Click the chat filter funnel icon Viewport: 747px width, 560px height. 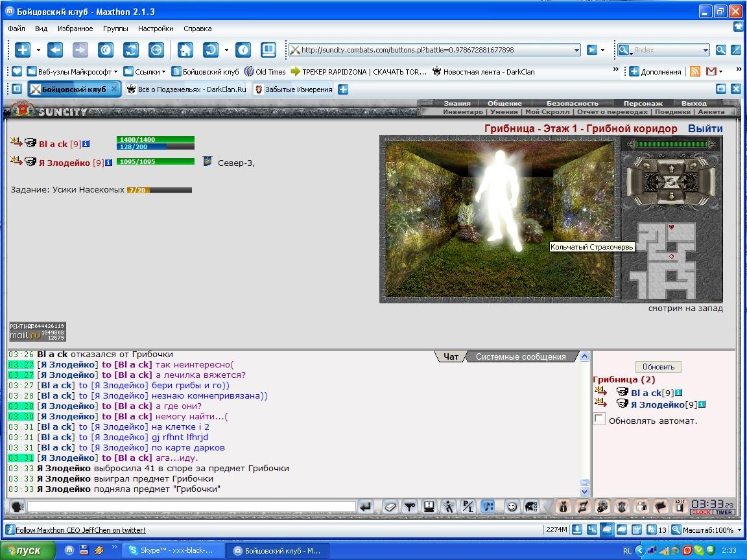coord(410,507)
